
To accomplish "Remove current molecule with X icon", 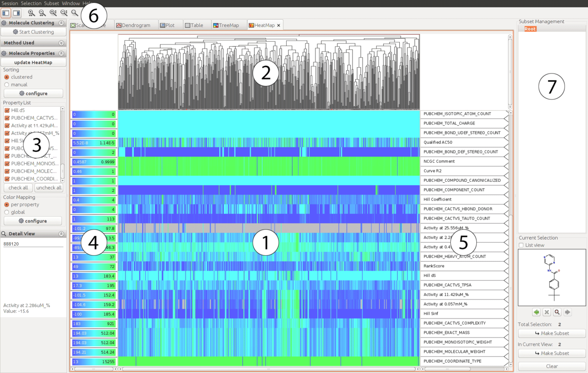I will pyautogui.click(x=547, y=312).
